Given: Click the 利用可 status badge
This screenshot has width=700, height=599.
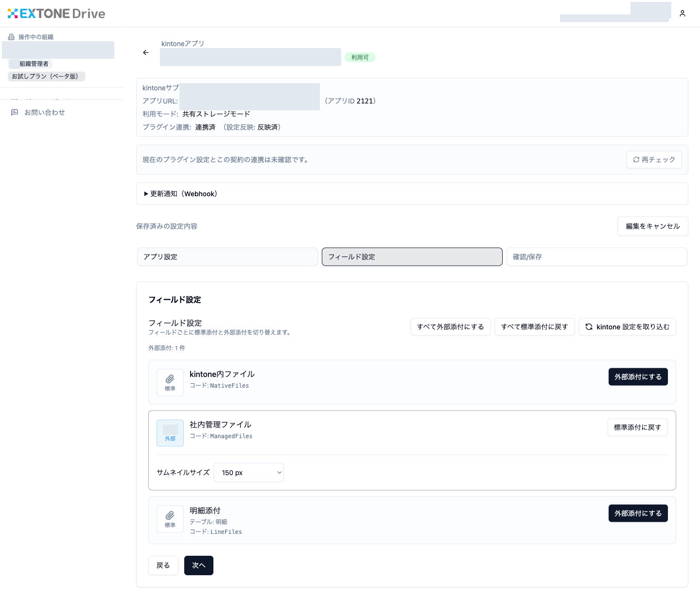Looking at the screenshot, I should click(360, 57).
